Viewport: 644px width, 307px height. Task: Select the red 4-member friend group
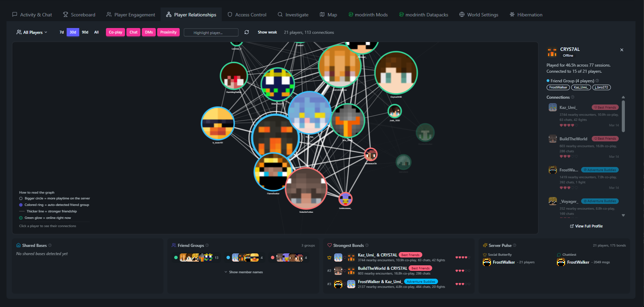289,257
